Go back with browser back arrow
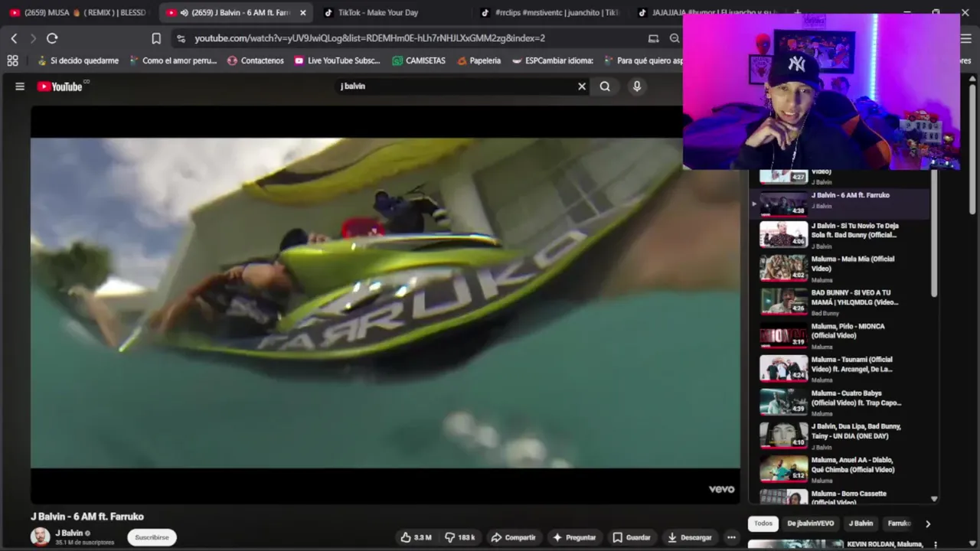980x551 pixels. point(14,38)
